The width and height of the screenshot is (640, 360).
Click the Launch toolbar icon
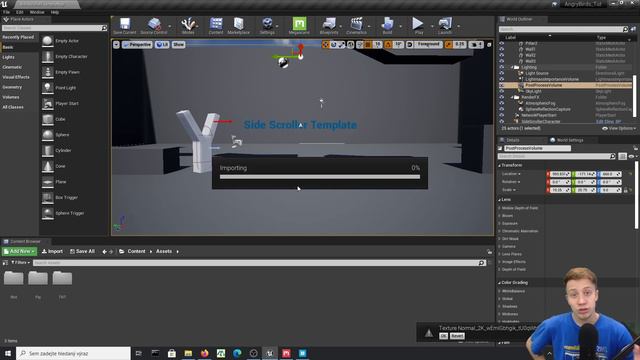point(445,25)
